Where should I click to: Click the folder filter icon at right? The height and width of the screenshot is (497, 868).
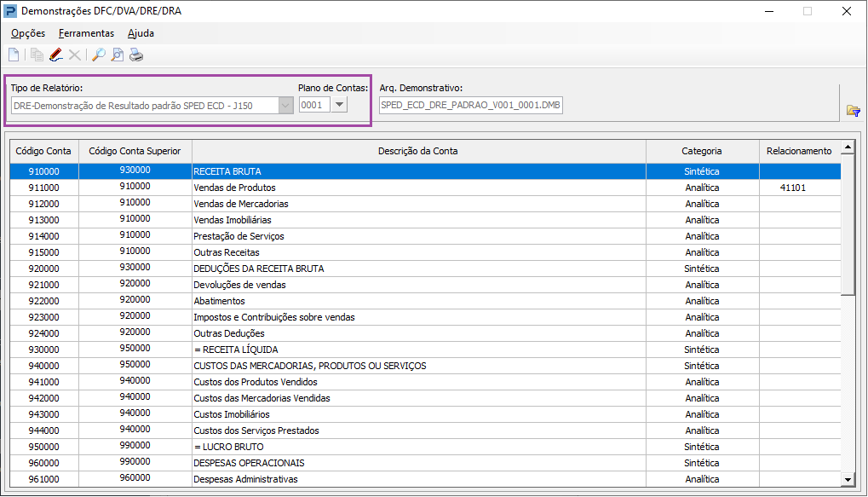[x=853, y=111]
